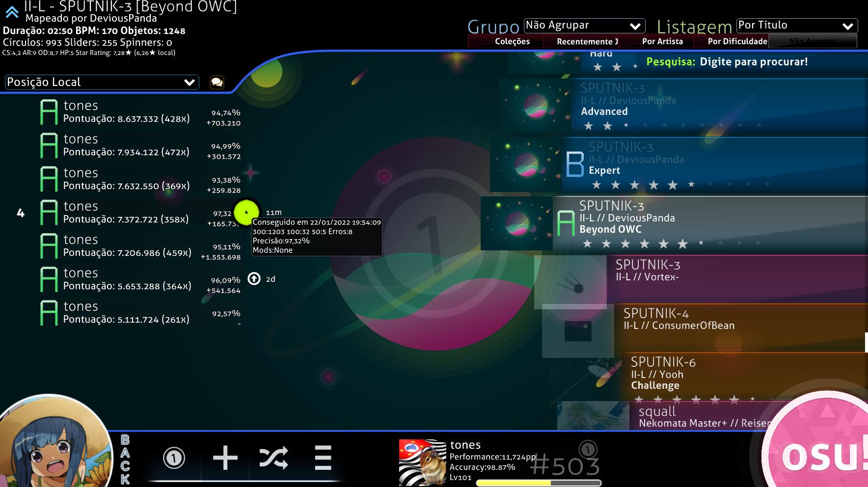Switch to the Por Artista tab
Screen dimensions: 868x487
[x=662, y=41]
